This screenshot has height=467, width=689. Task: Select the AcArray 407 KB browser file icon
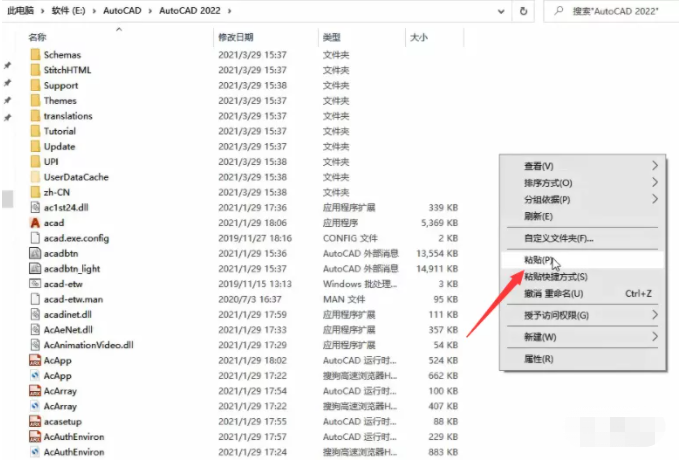(x=35, y=406)
